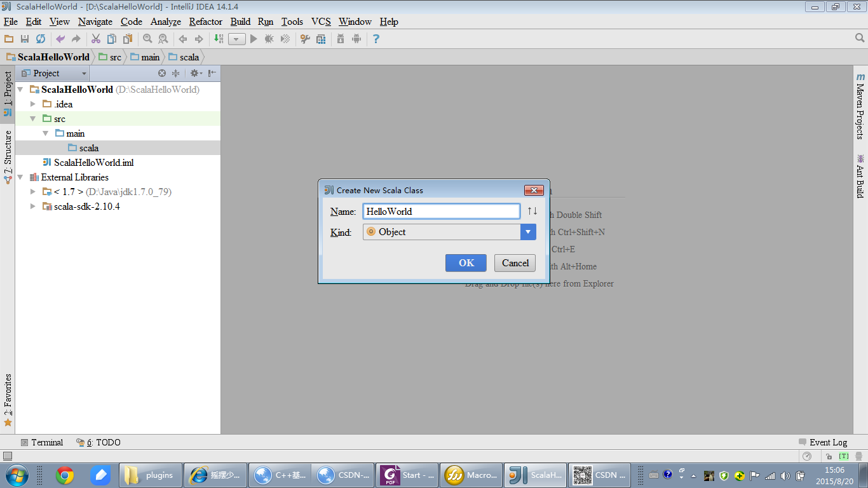The image size is (868, 488).
Task: Click the Redo toolbar arrow
Action: point(76,39)
